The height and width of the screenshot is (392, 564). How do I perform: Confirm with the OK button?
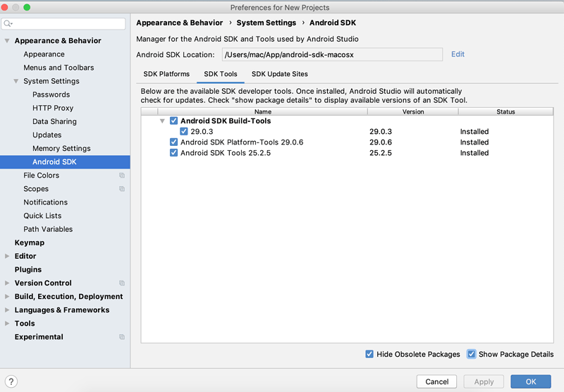point(531,381)
